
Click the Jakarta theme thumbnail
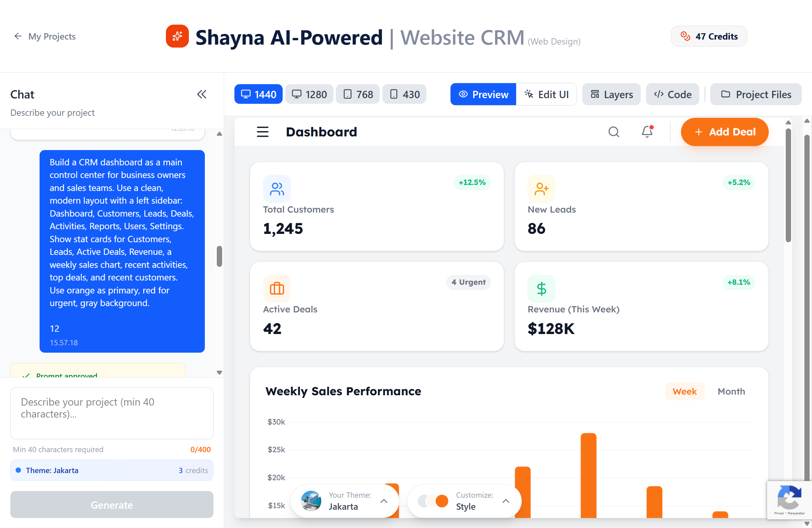311,501
